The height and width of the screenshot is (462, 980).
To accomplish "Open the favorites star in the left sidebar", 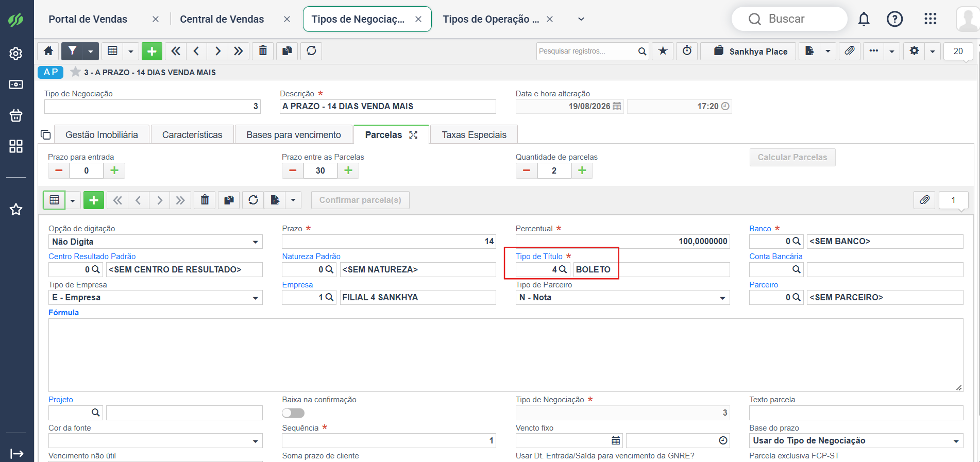I will [16, 209].
